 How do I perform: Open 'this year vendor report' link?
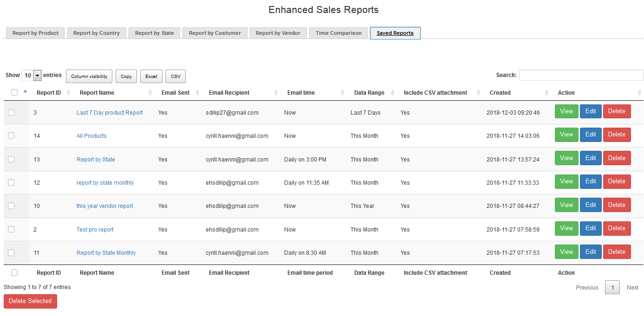pyautogui.click(x=105, y=206)
